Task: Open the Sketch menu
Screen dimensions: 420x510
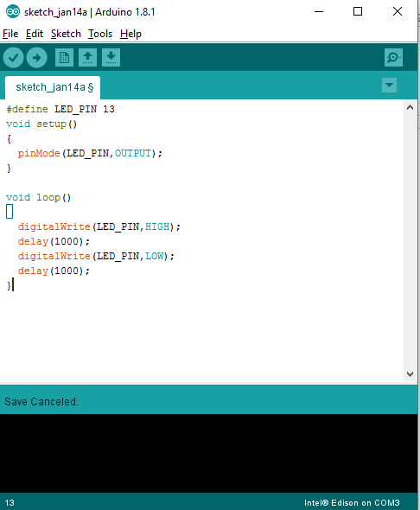Action: pyautogui.click(x=66, y=34)
